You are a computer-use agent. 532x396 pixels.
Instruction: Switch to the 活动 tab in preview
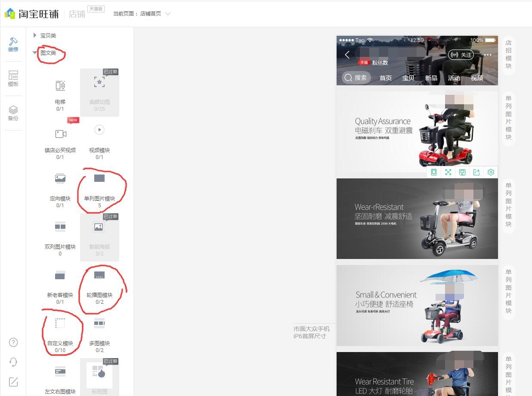coord(454,78)
